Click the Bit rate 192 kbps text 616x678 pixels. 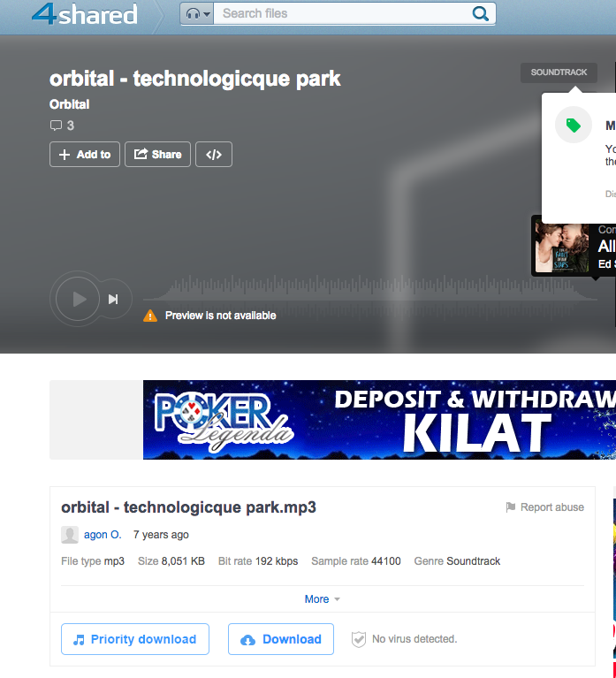tap(258, 561)
